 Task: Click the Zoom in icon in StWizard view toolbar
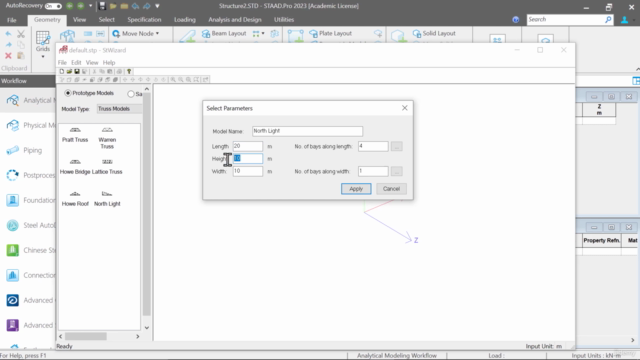(173, 80)
